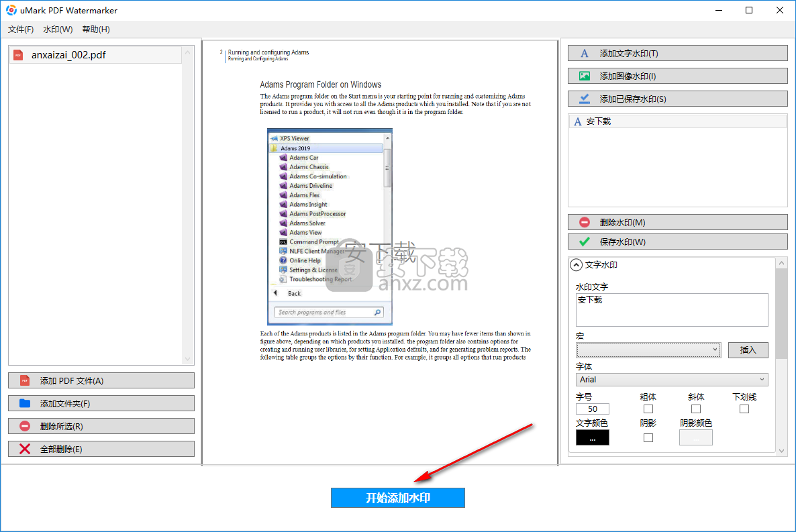
Task: Maximize the uMark window
Action: (749, 10)
